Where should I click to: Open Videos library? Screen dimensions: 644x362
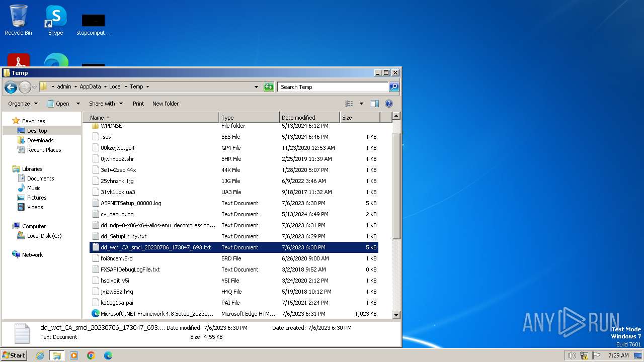(35, 207)
